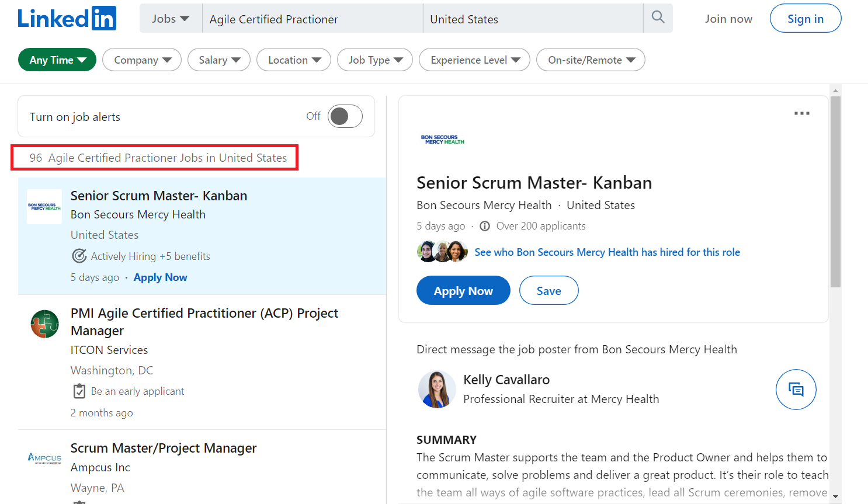Click the blue Apply Now button
Screen dimensions: 868x504
pyautogui.click(x=463, y=291)
